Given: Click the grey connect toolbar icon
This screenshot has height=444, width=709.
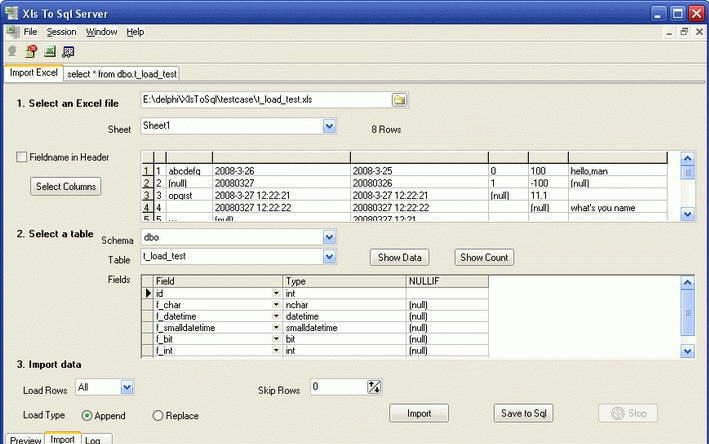Looking at the screenshot, I should 12,51.
